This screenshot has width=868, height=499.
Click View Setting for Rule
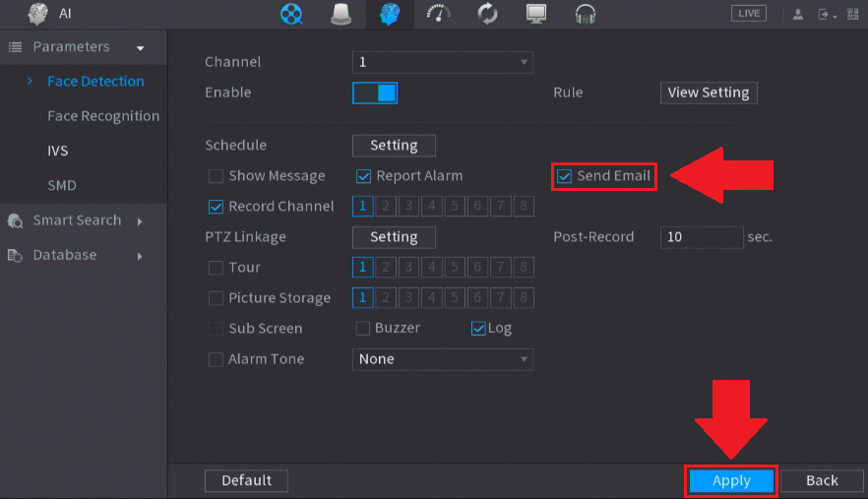click(709, 93)
